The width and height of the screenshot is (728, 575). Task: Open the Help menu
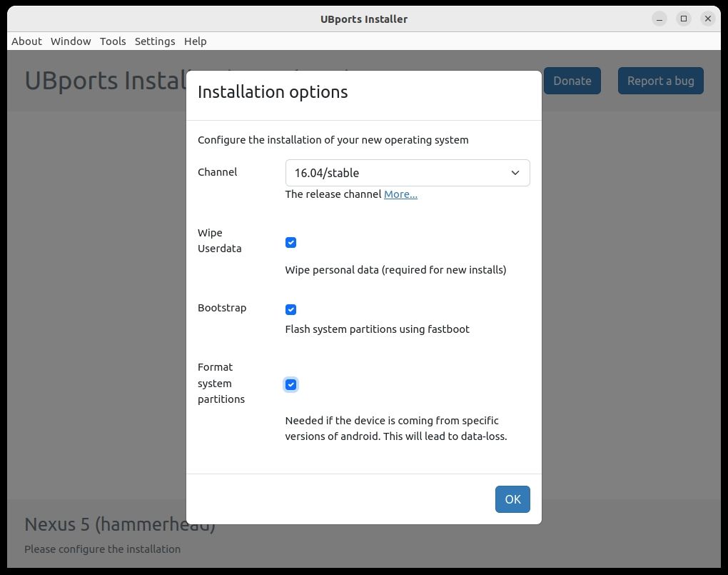[x=195, y=41]
